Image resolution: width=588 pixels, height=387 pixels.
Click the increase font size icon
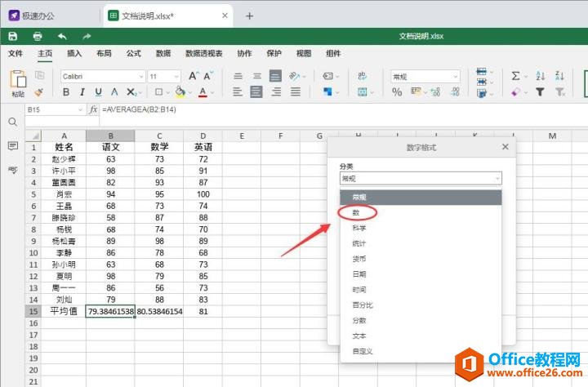coord(194,76)
